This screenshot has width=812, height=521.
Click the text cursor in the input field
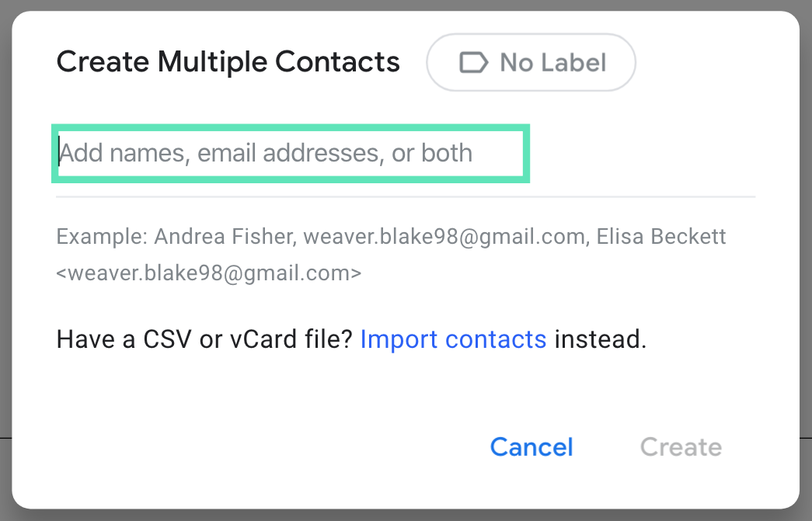(59, 153)
